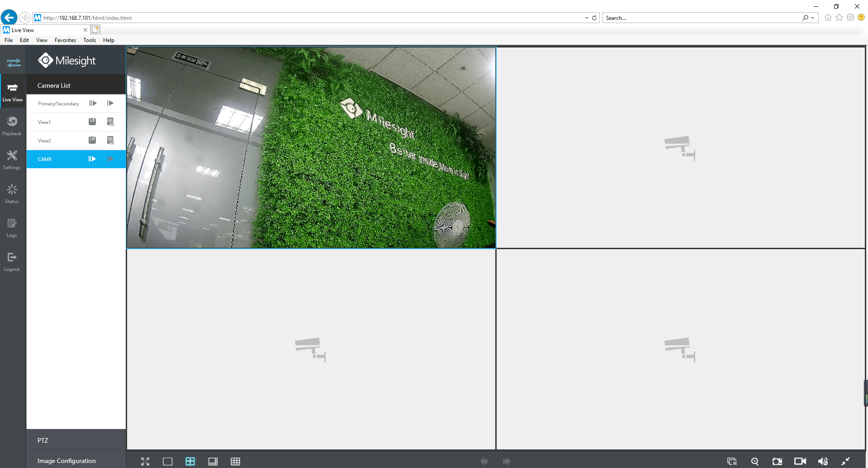Open the address bar dropdown arrow
This screenshot has width=868, height=468.
[x=587, y=18]
